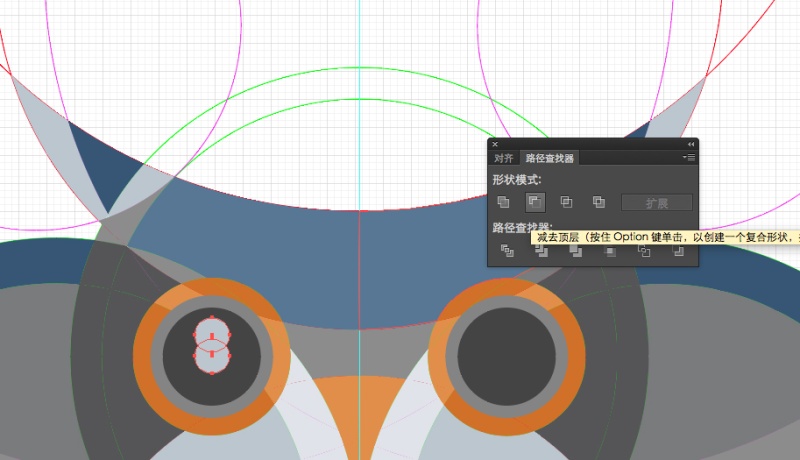The image size is (800, 460).
Task: Click the right owl eye dark pupil
Action: 506,355
